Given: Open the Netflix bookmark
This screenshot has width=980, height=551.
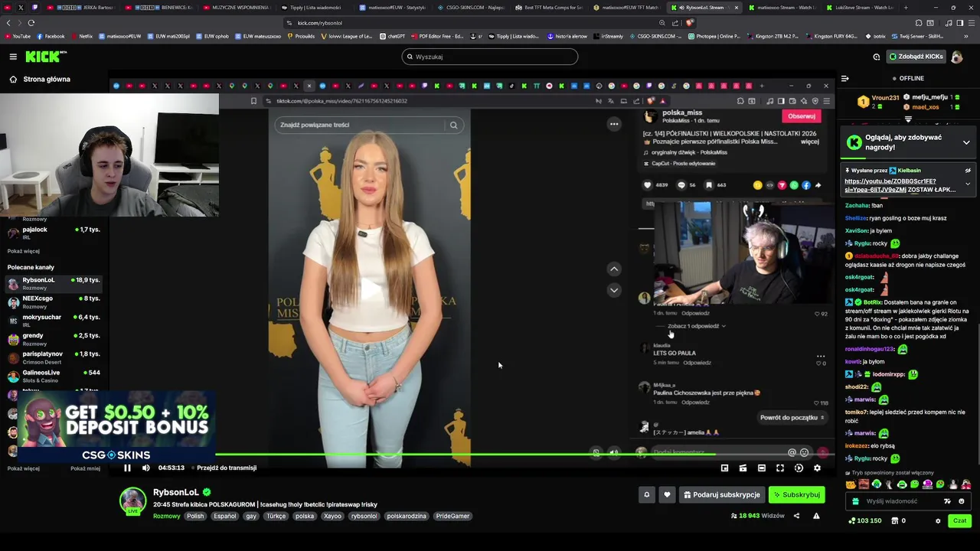Looking at the screenshot, I should pyautogui.click(x=82, y=36).
